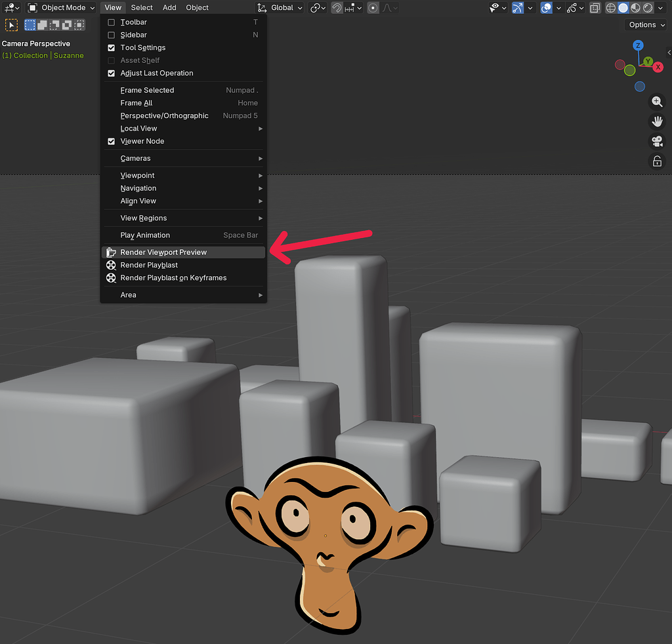Select the Tweak select tool icon
The image size is (672, 644).
[11, 26]
